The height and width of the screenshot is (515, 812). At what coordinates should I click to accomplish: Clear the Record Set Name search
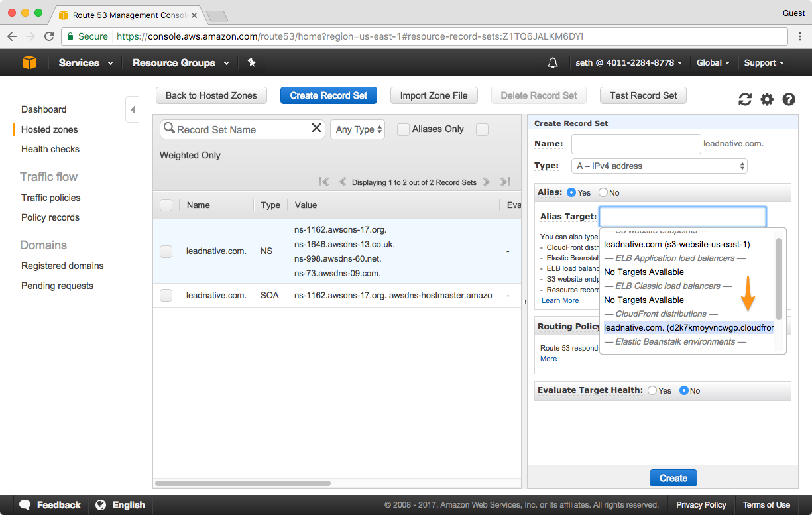(316, 129)
